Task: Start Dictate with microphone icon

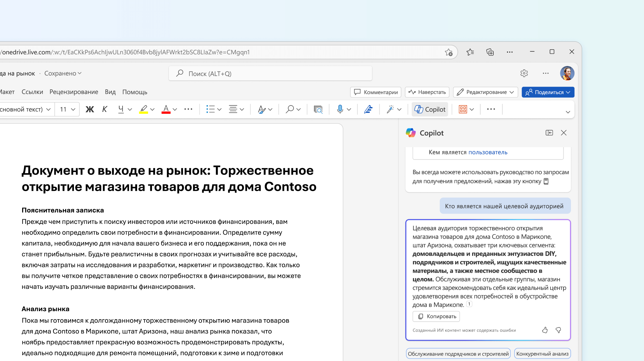Action: tap(340, 109)
